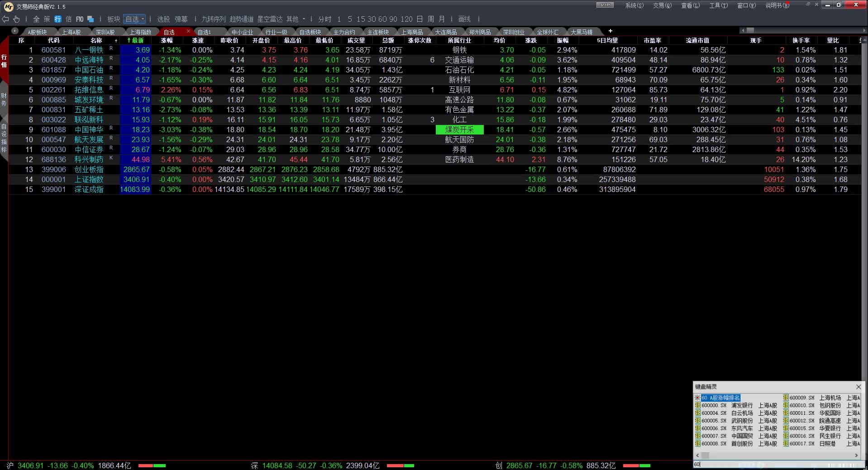This screenshot has width=868, height=470.
Task: Open the 交易(Q) menu
Action: click(662, 5)
